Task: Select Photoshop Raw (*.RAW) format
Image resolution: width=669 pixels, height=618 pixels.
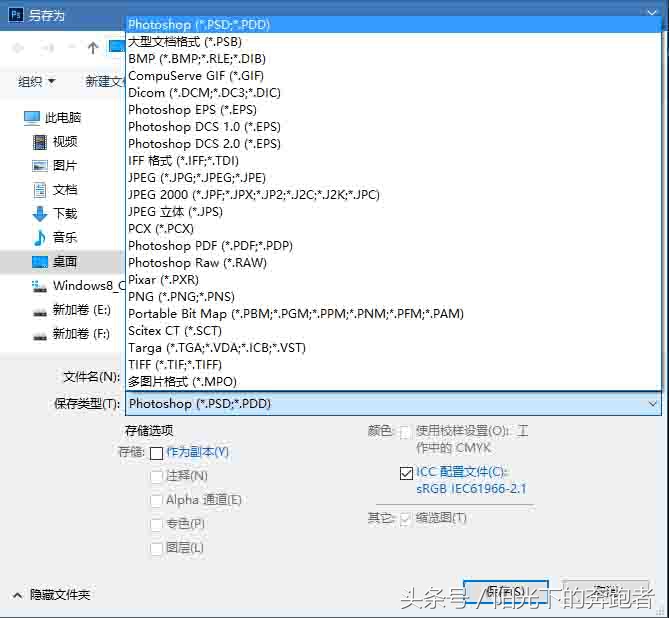Action: point(393,263)
